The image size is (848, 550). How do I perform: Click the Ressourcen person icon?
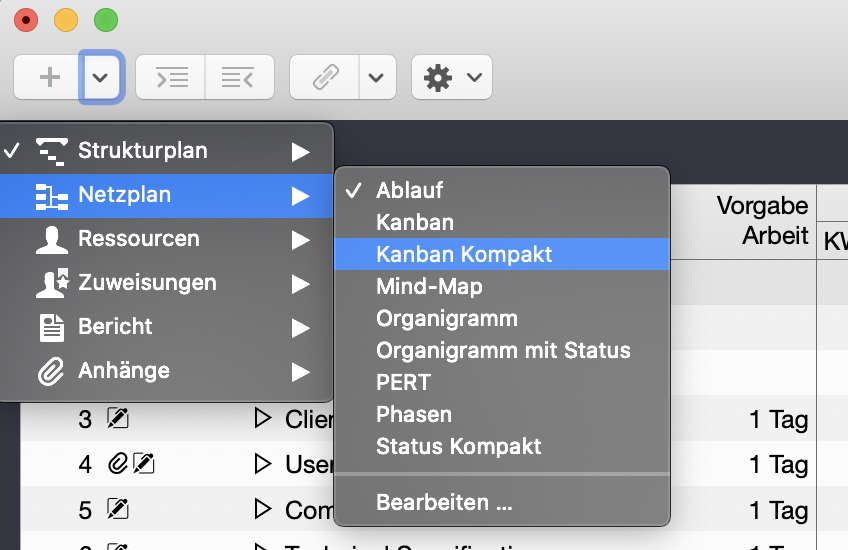click(51, 239)
